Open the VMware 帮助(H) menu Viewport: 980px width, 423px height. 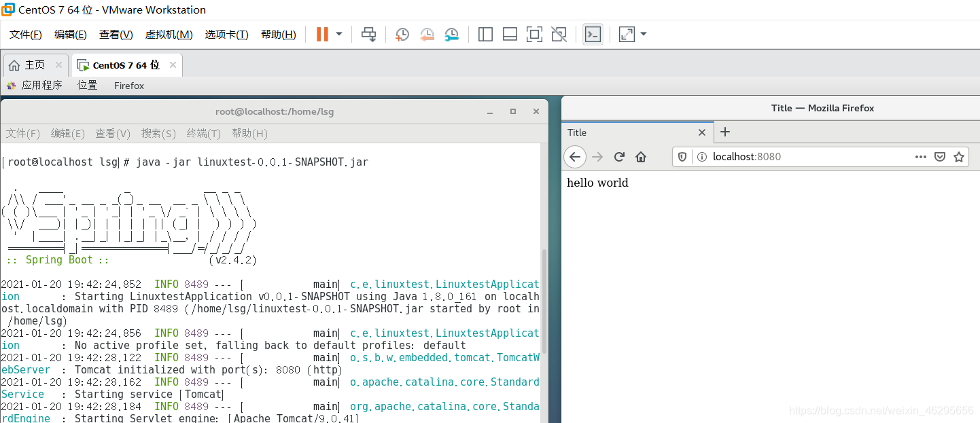(x=279, y=35)
